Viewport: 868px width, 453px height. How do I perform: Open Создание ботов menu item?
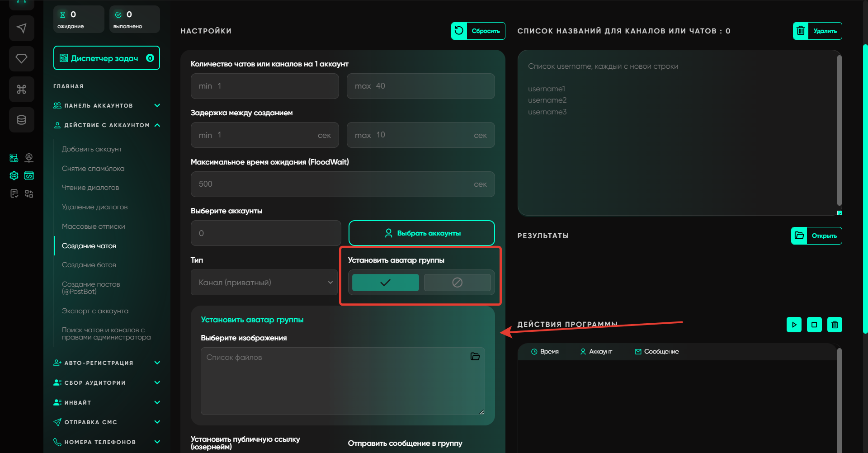[x=89, y=265]
